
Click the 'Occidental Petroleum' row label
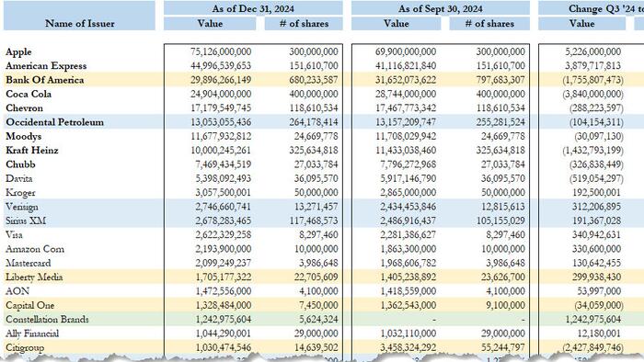pyautogui.click(x=54, y=122)
